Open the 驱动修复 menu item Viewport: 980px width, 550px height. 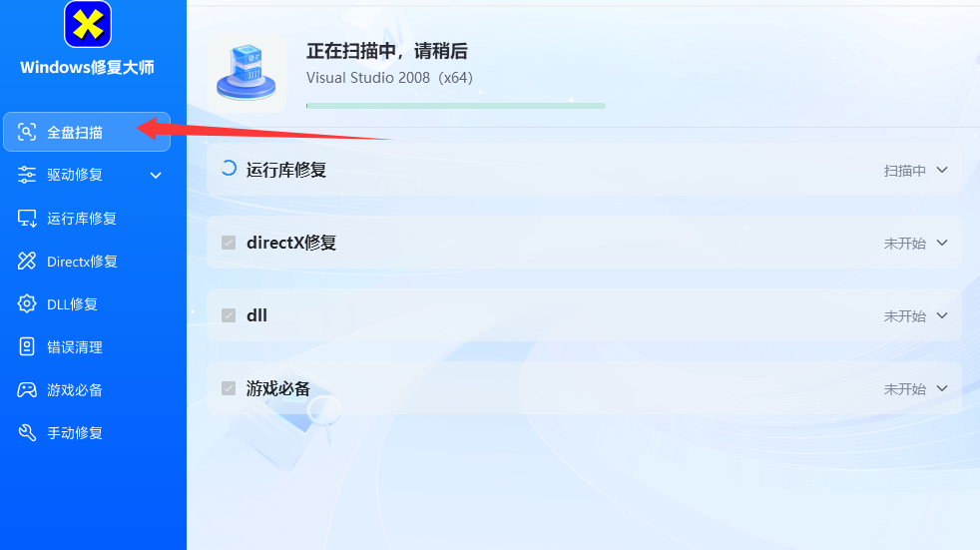(87, 175)
